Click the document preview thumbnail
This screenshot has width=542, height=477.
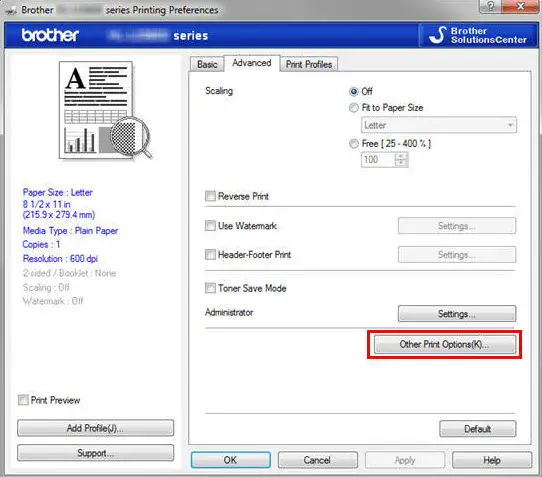105,110
